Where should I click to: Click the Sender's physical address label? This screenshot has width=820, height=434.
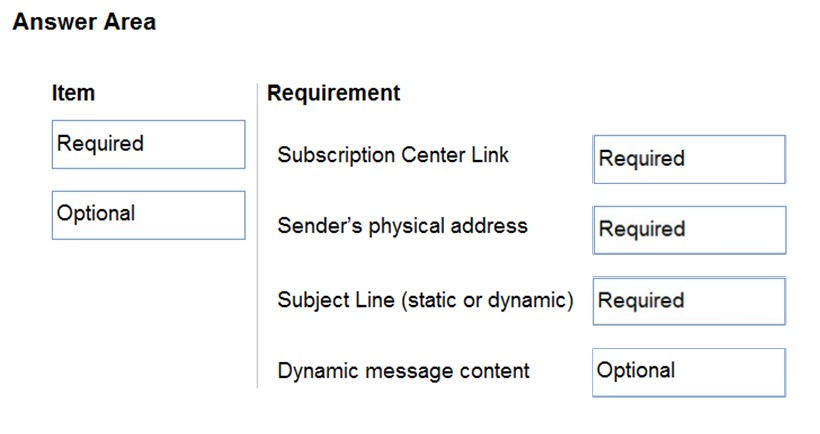tap(402, 226)
